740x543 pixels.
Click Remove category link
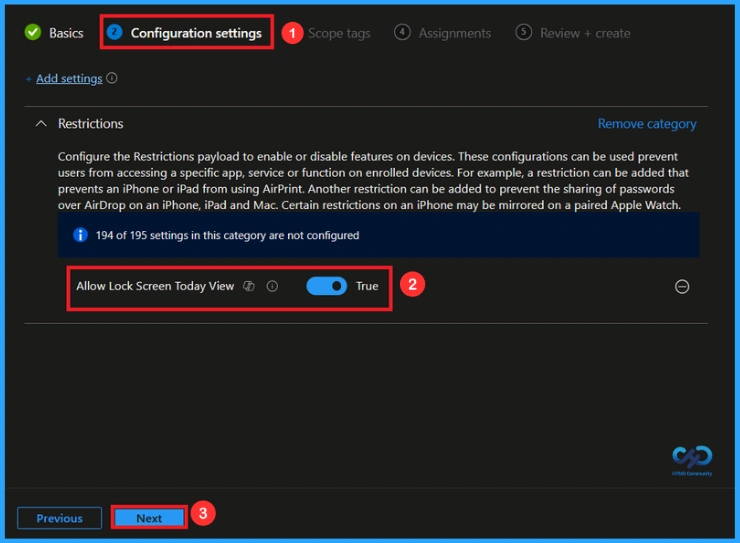click(647, 124)
